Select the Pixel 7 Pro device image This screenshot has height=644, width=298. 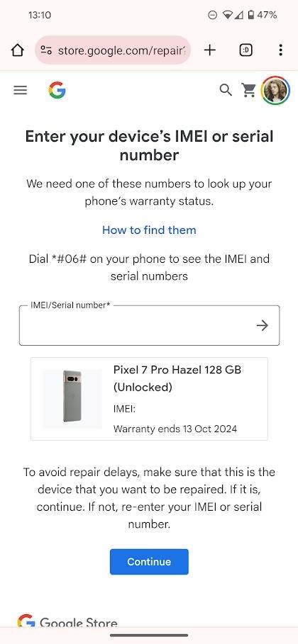click(72, 399)
